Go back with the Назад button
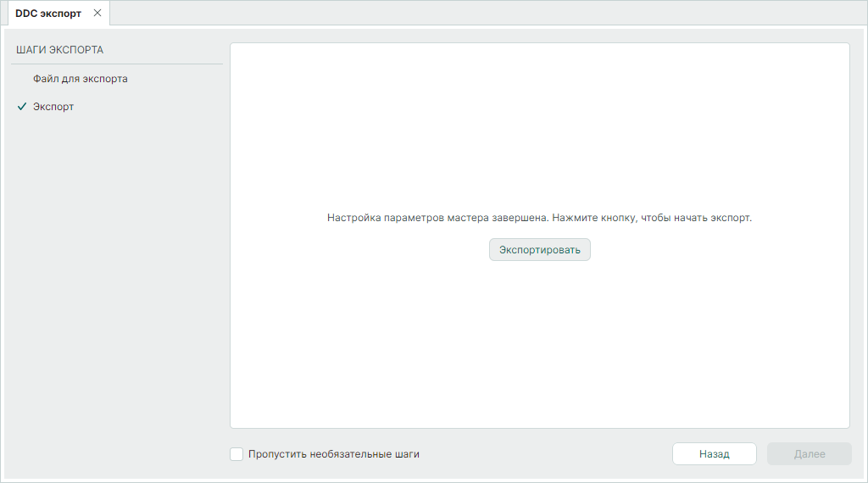Image resolution: width=868 pixels, height=483 pixels. point(714,453)
